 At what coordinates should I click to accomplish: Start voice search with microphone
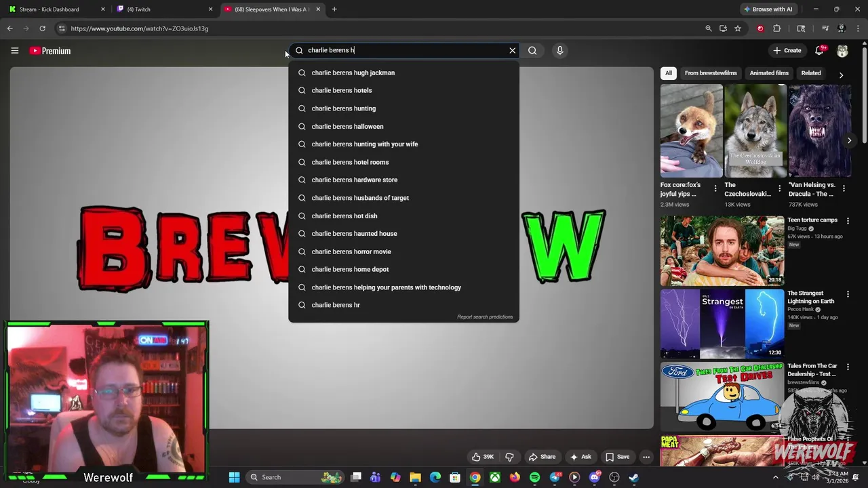tap(559, 50)
